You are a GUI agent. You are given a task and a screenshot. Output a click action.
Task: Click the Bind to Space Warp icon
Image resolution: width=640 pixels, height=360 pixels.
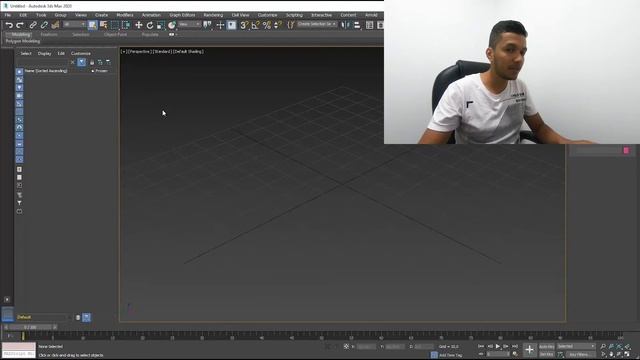coord(55,25)
